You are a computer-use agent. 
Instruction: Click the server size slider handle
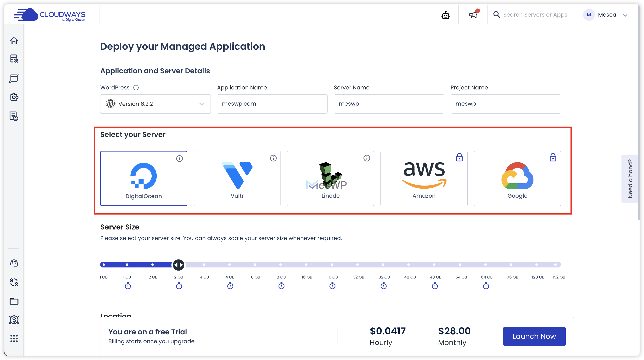click(x=179, y=265)
